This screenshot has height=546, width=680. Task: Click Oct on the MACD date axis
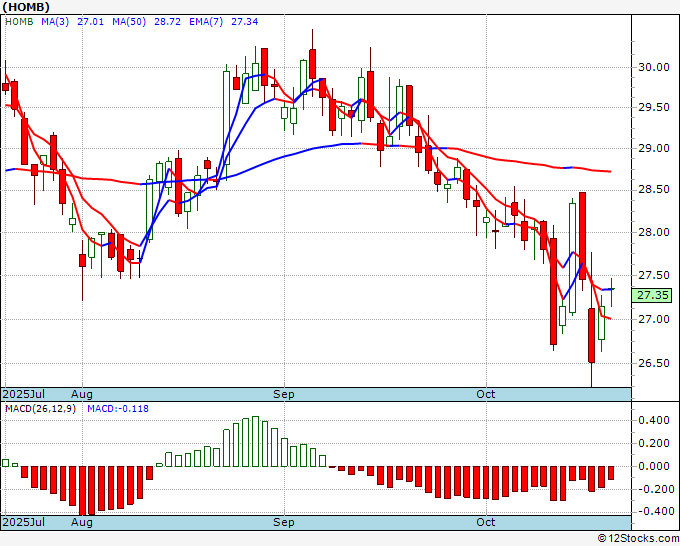pos(486,522)
